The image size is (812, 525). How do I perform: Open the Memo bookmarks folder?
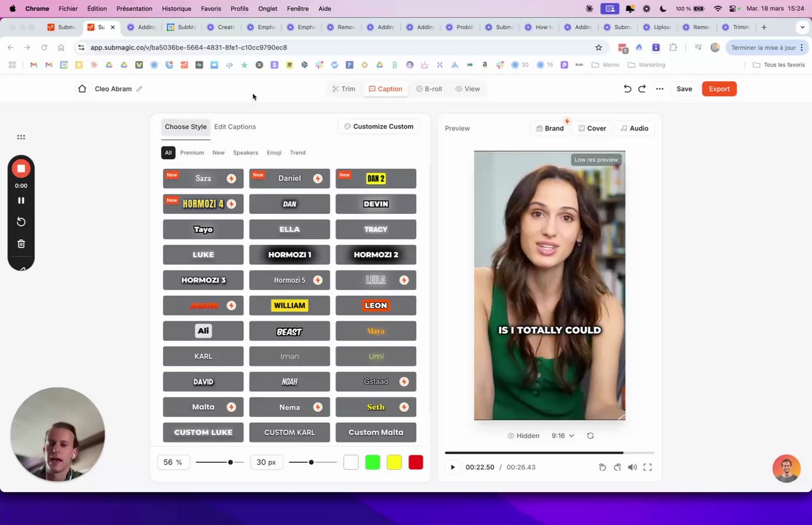605,65
